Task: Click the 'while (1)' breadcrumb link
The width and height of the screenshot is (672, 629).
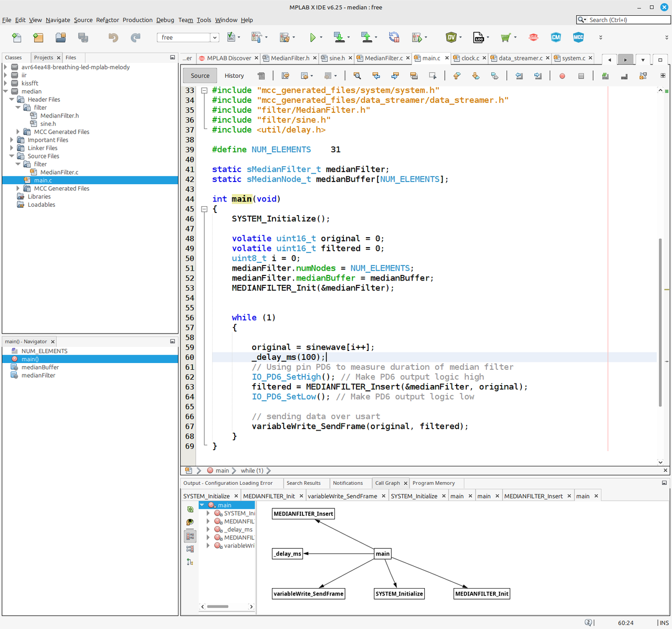Action: pos(252,471)
